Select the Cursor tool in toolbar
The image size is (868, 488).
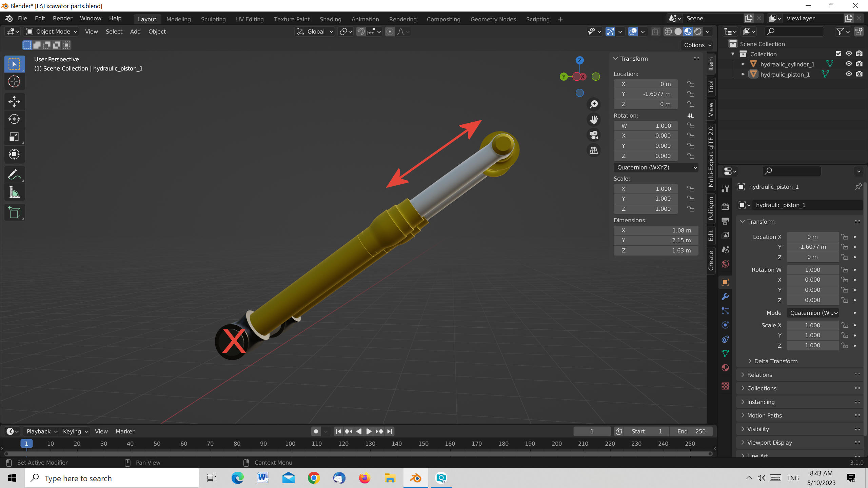[14, 82]
